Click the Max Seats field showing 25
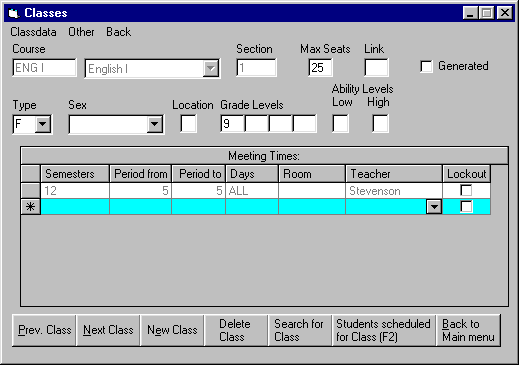The width and height of the screenshot is (519, 365). [320, 68]
